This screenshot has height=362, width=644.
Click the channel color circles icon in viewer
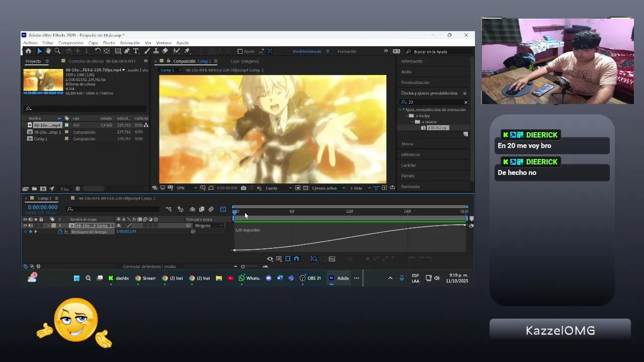(259, 188)
